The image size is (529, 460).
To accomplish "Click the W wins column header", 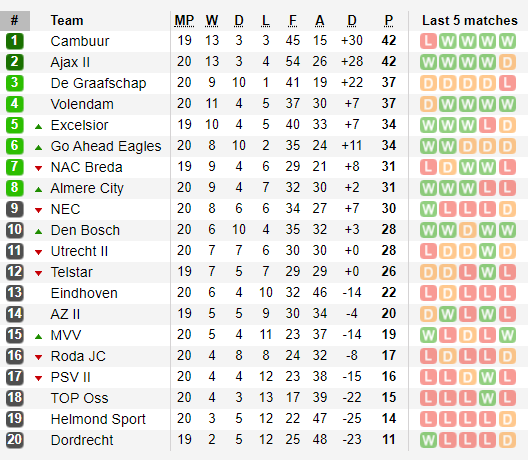I will [x=212, y=21].
